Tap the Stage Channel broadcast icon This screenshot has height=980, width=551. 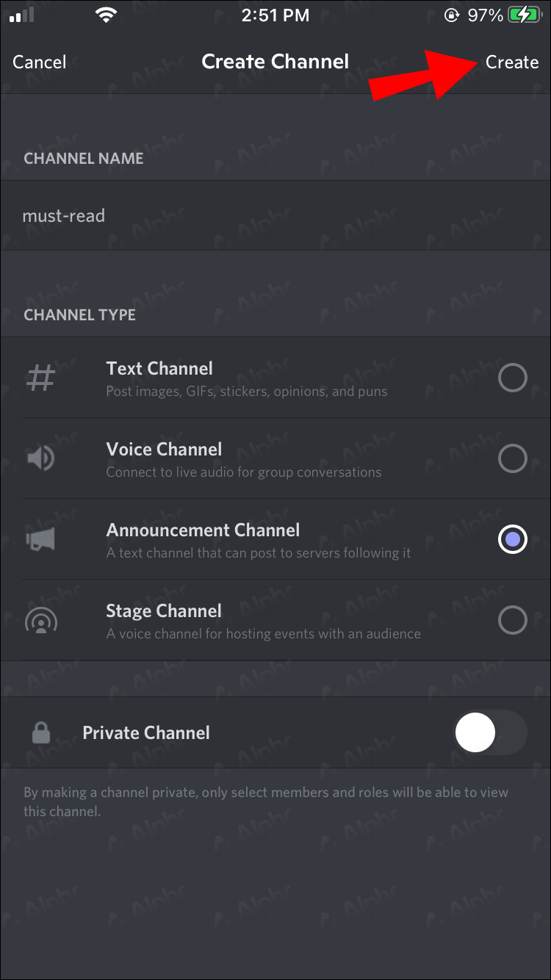[41, 621]
